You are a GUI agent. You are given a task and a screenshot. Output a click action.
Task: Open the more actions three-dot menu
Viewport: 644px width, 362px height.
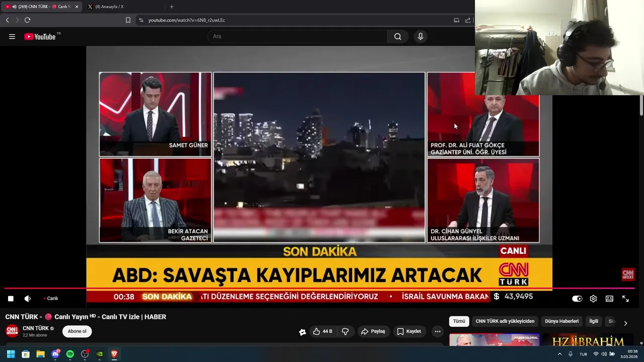438,331
